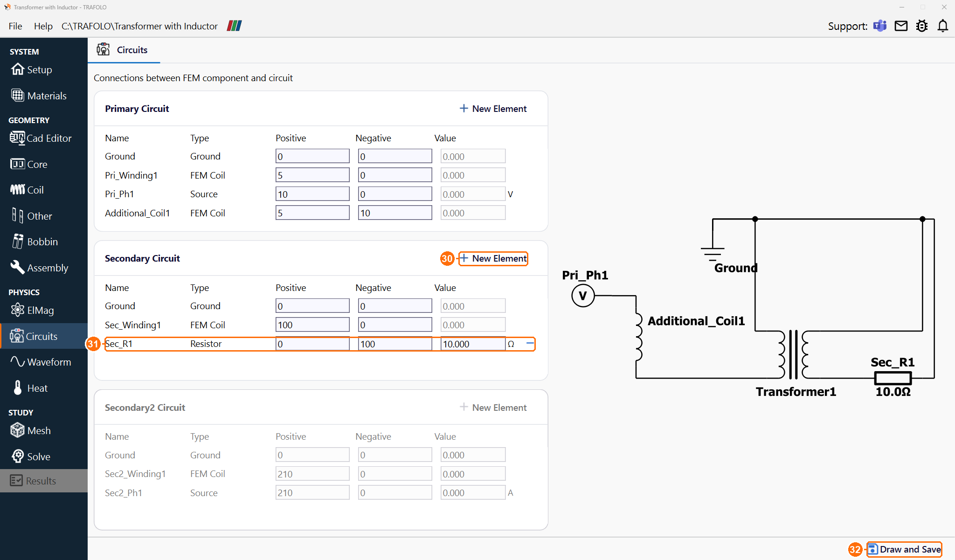Open the File menu
This screenshot has height=560, width=955.
pyautogui.click(x=15, y=26)
